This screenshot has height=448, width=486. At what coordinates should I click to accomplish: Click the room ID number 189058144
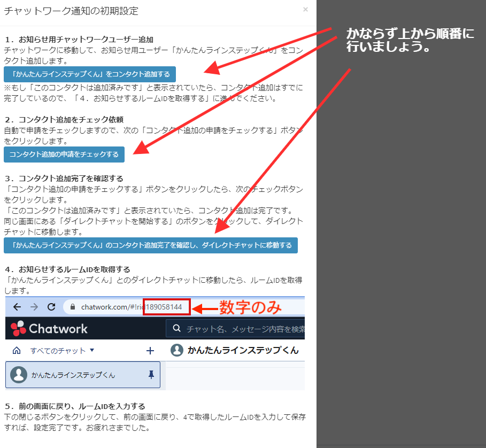click(x=164, y=307)
